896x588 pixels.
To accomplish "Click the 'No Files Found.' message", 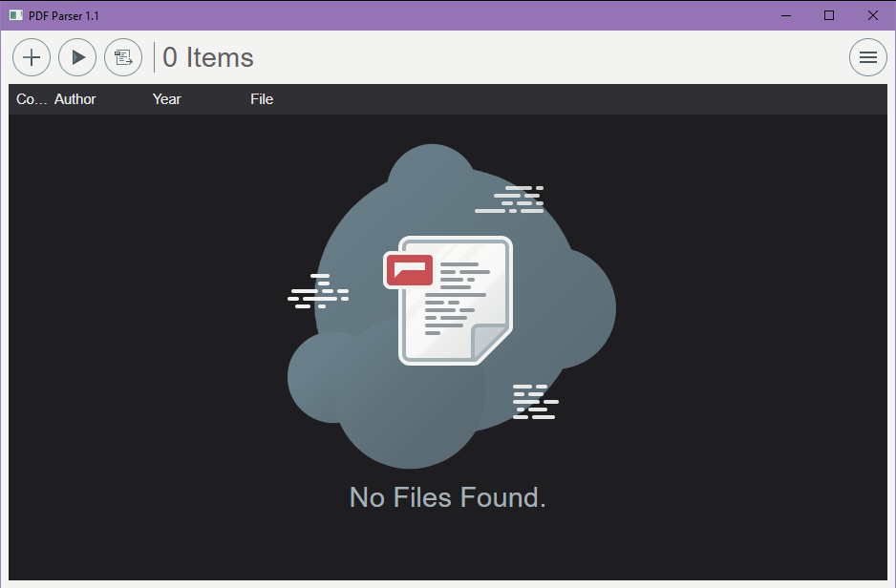I will tap(447, 497).
